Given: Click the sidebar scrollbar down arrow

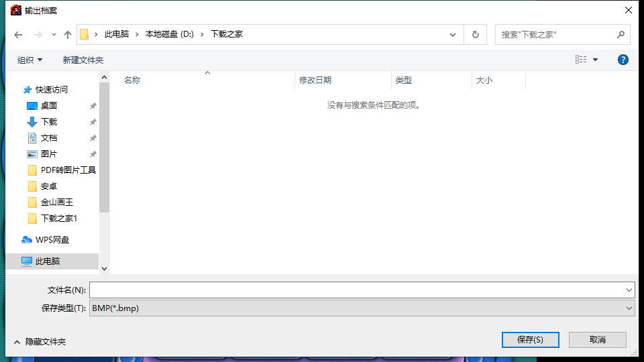Looking at the screenshot, I should 105,269.
